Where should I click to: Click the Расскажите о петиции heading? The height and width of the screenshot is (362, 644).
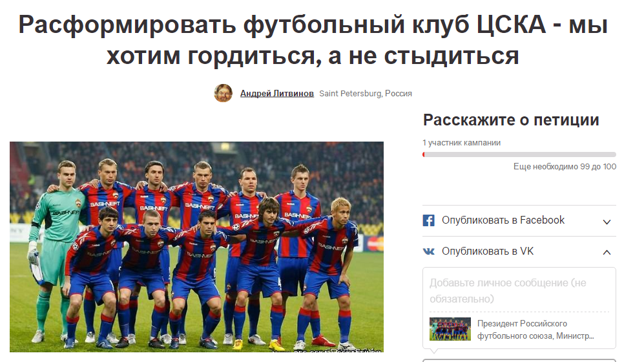(511, 120)
